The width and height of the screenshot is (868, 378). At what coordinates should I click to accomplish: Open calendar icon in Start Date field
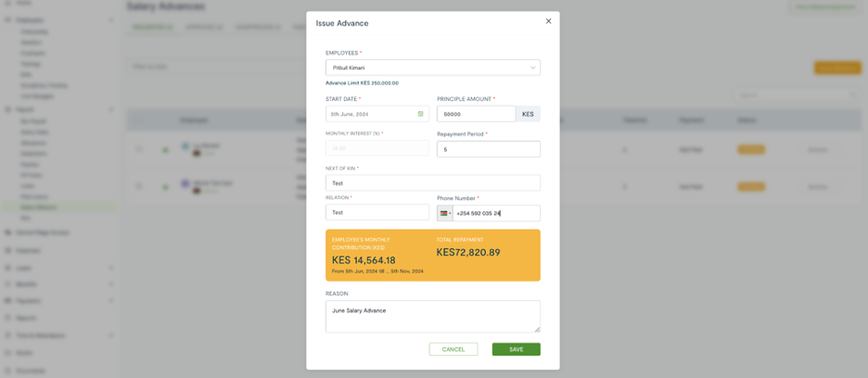pyautogui.click(x=421, y=114)
